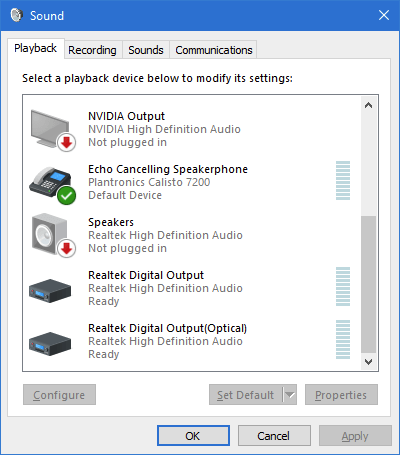This screenshot has height=455, width=400.
Task: Click the OK button
Action: pos(193,436)
